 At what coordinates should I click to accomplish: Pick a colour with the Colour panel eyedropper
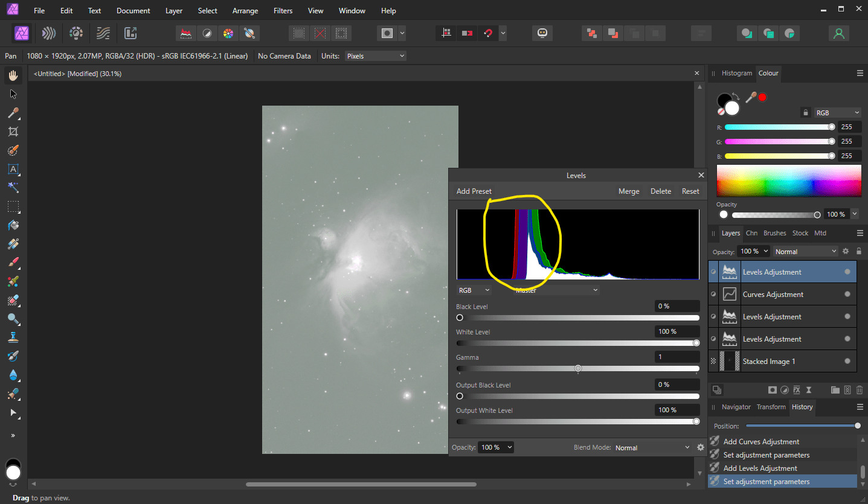pyautogui.click(x=751, y=97)
